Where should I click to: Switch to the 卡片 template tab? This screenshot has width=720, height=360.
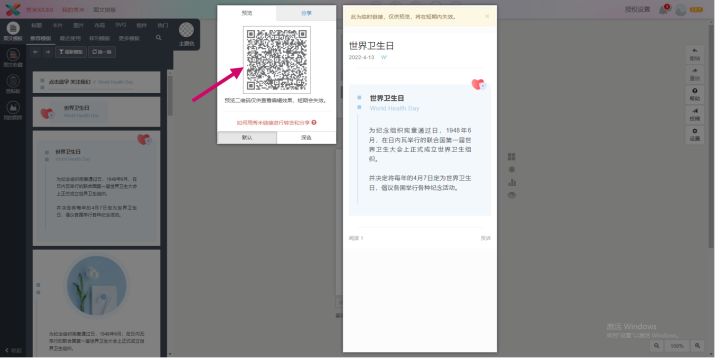57,26
